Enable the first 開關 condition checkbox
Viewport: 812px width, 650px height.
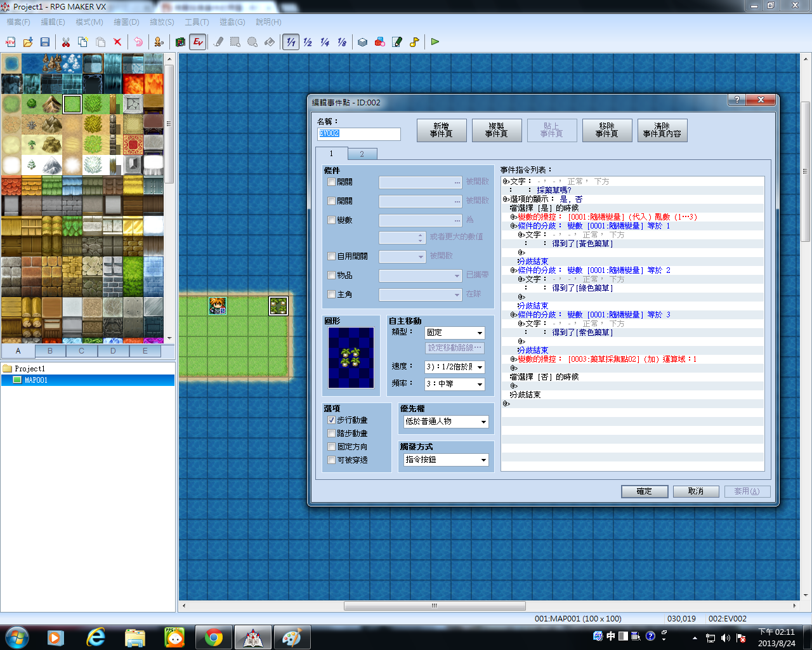point(331,182)
